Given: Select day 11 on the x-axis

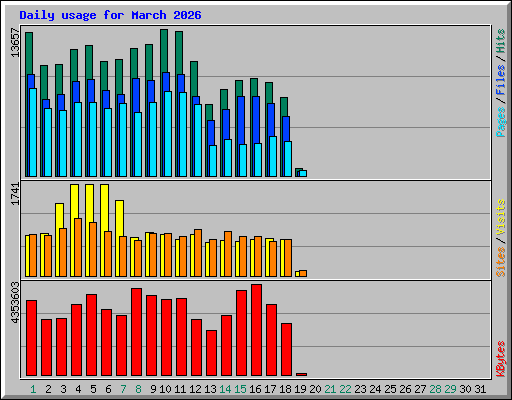Looking at the screenshot, I should pyautogui.click(x=180, y=389).
